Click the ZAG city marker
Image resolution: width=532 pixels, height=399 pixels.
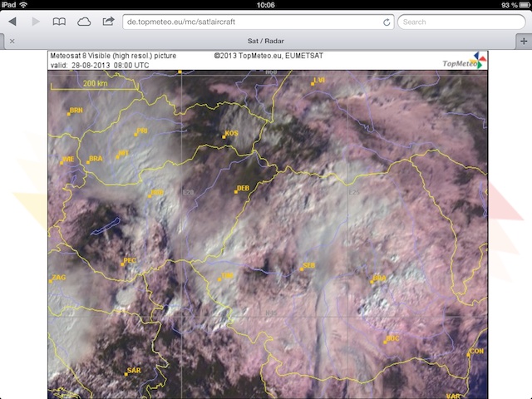point(51,281)
